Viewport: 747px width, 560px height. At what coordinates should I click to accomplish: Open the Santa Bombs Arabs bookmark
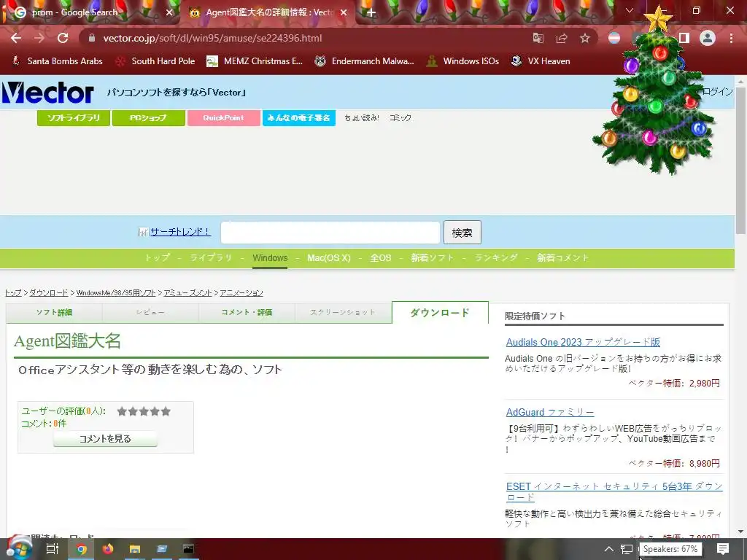[x=57, y=61]
